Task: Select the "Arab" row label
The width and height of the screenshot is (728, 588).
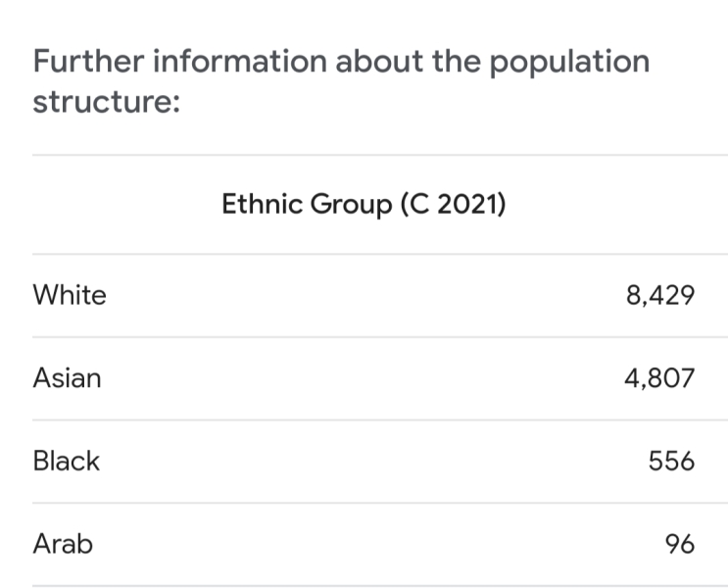Action: [x=63, y=543]
